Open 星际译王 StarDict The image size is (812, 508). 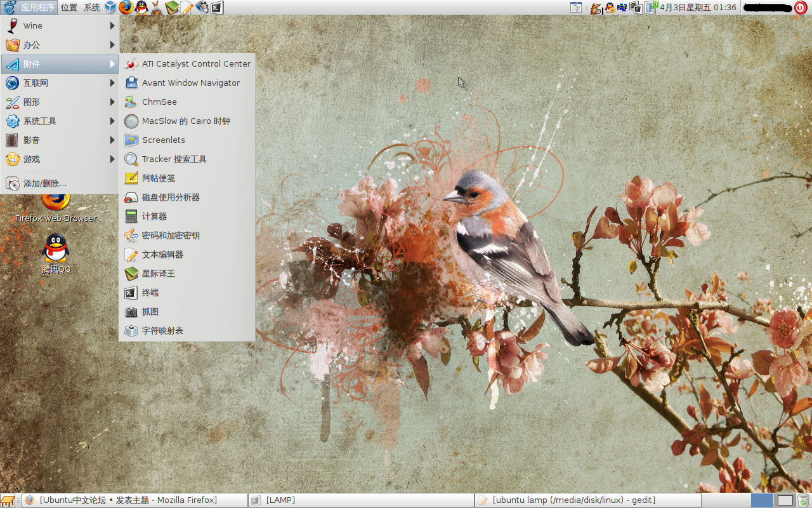click(187, 273)
